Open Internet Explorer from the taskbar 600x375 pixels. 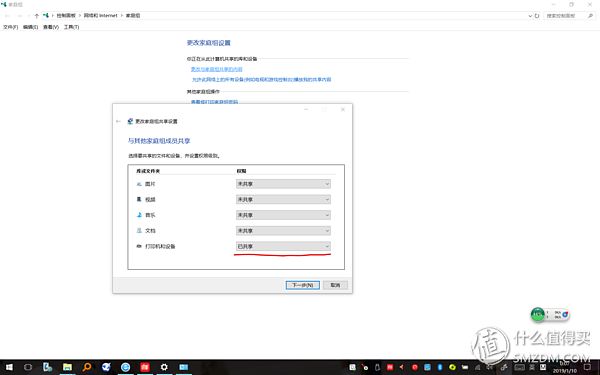(126, 367)
